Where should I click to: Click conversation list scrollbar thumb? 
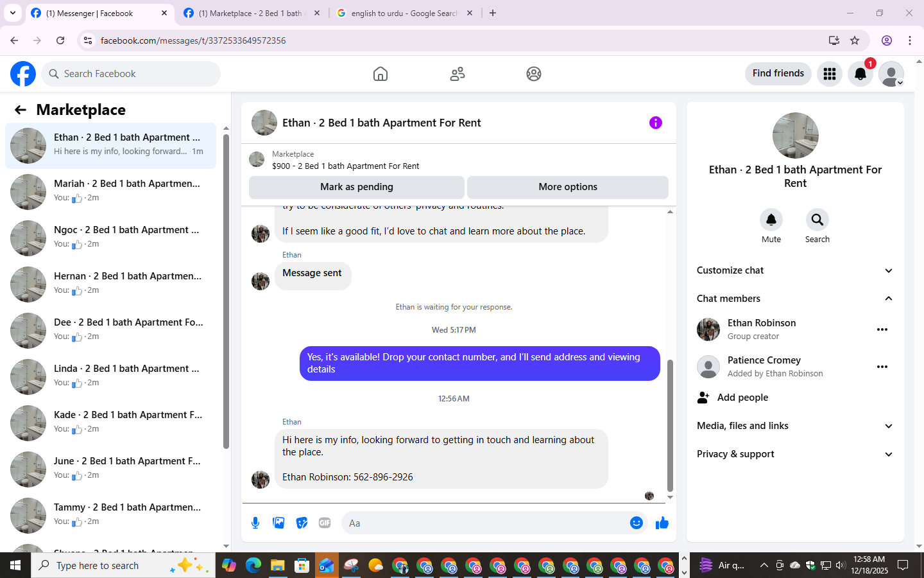pyautogui.click(x=226, y=292)
